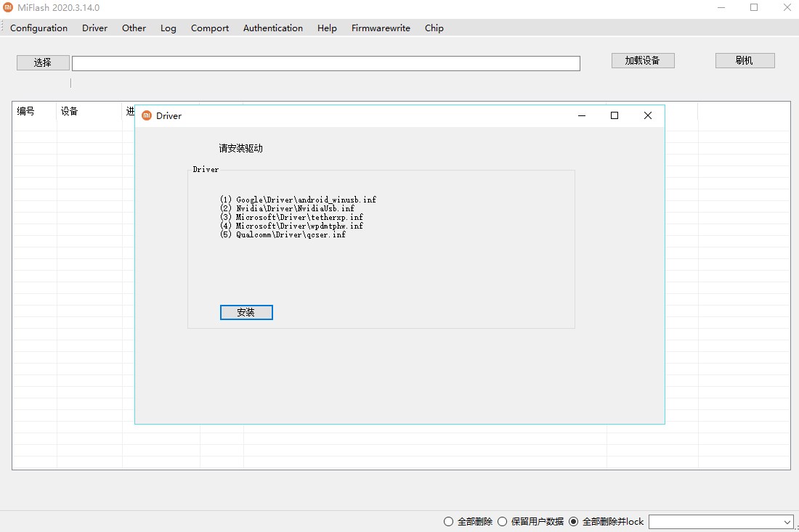Screen dimensions: 799x532
Task: Close the Driver dialog window
Action: [647, 115]
